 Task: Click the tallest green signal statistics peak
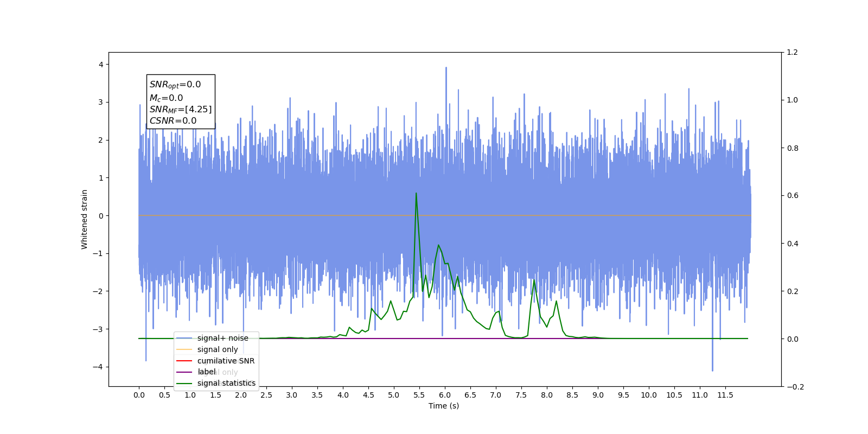pyautogui.click(x=416, y=194)
